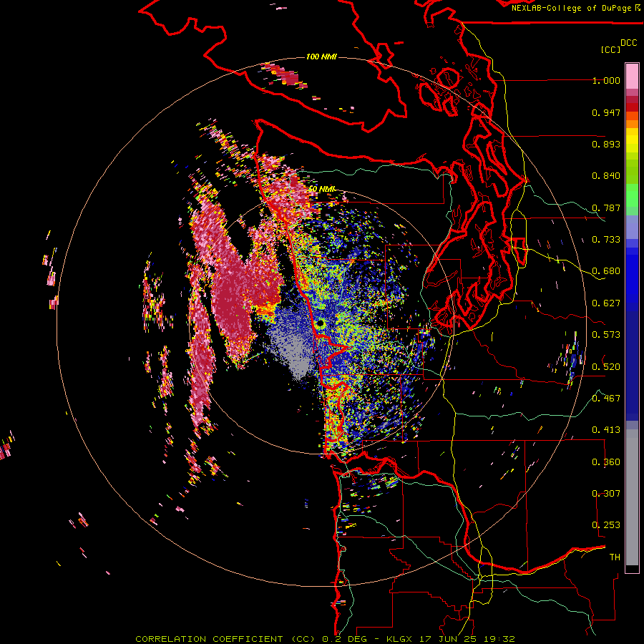Select the 0.520 scale value
644x644 pixels.
606,366
